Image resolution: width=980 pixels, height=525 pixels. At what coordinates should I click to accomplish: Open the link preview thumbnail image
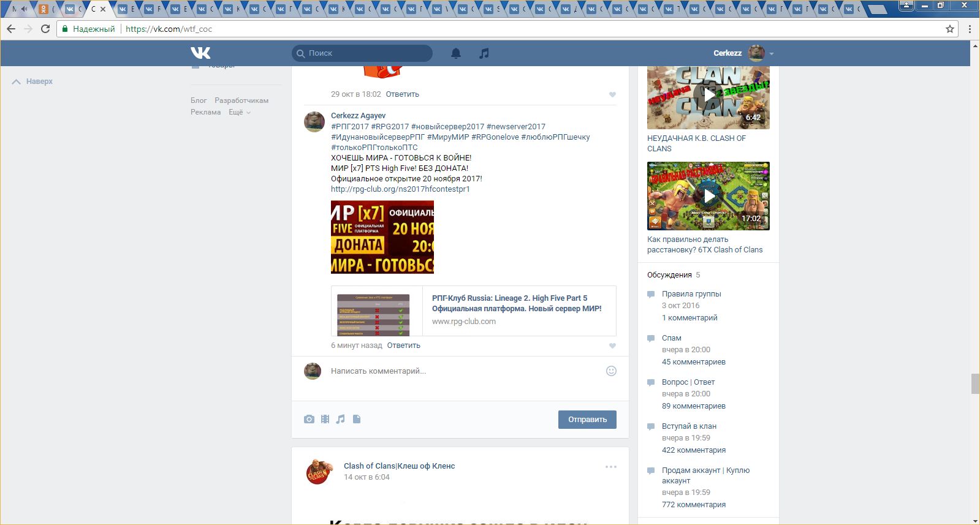point(374,315)
